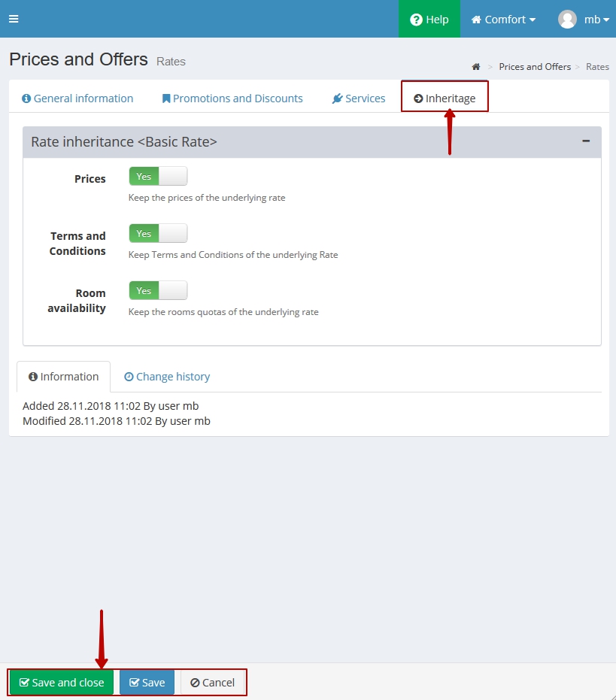
Task: Switch to the Inheritage tab
Action: (445, 98)
